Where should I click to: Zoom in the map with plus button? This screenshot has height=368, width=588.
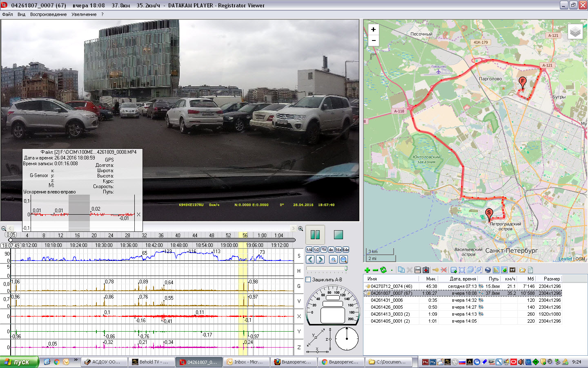tap(373, 29)
